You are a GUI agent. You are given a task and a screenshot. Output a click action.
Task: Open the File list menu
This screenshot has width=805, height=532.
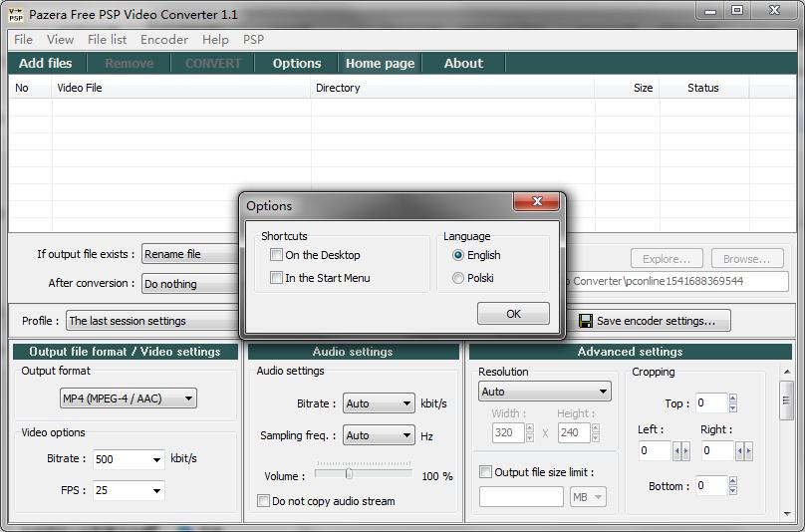tap(107, 40)
